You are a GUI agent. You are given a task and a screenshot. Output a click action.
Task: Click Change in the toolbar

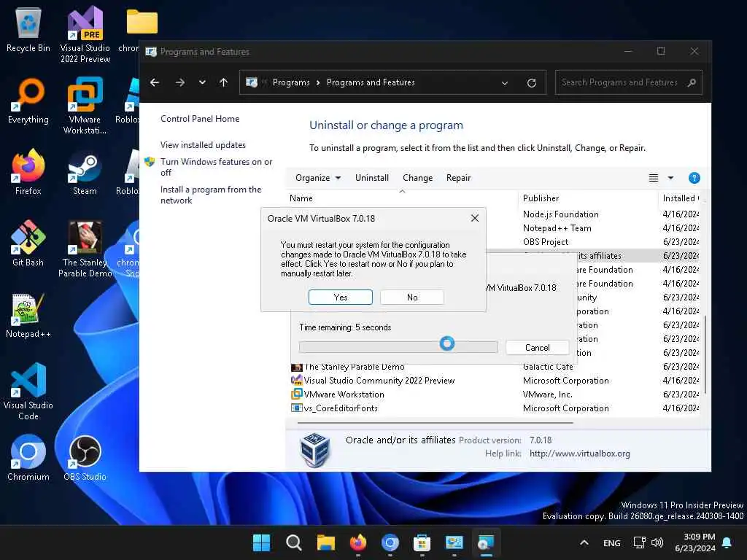tap(417, 178)
